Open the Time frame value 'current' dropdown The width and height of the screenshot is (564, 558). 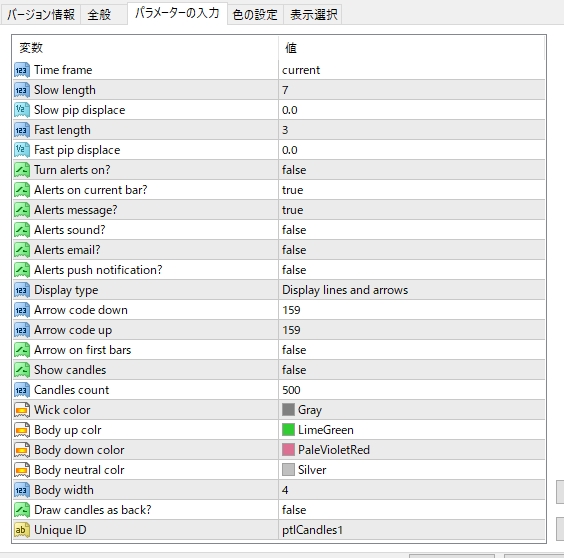click(412, 70)
